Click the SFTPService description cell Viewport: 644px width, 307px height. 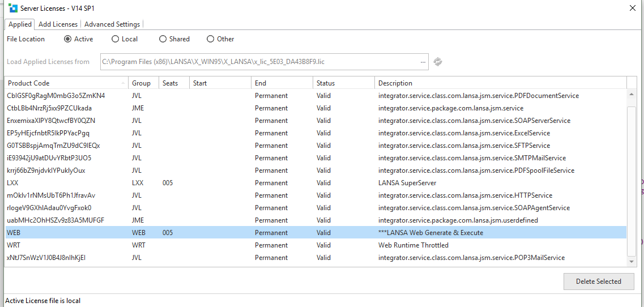pos(464,146)
